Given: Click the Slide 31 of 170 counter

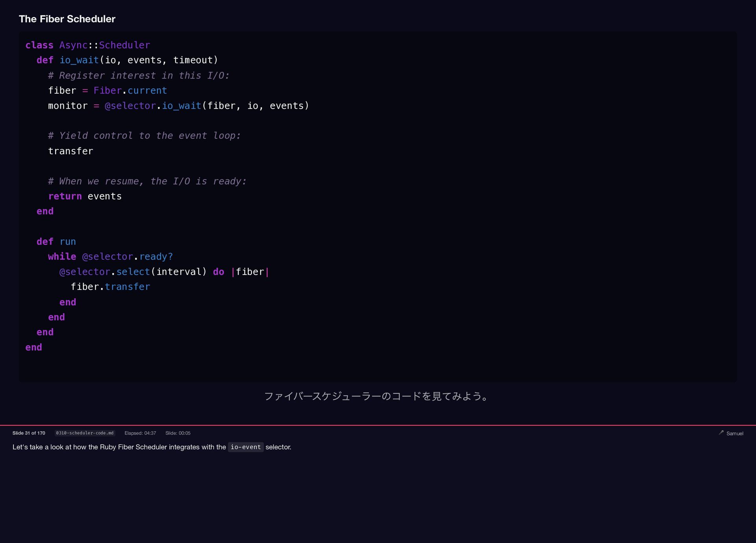Looking at the screenshot, I should (29, 433).
